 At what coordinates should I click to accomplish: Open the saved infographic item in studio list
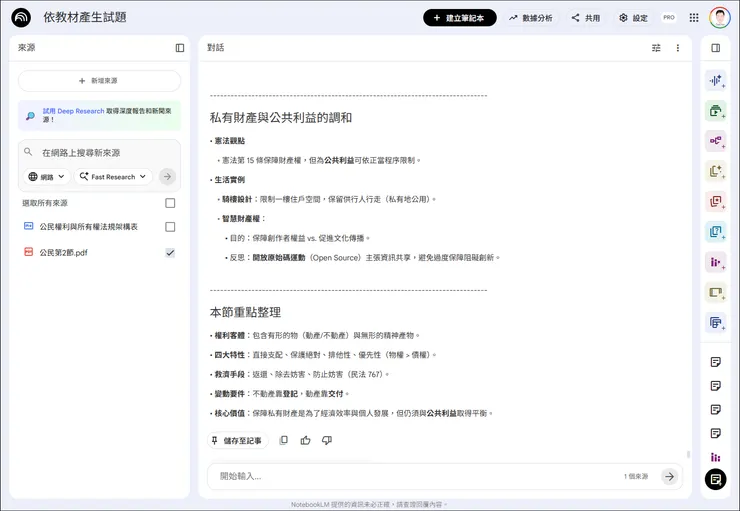click(x=715, y=457)
